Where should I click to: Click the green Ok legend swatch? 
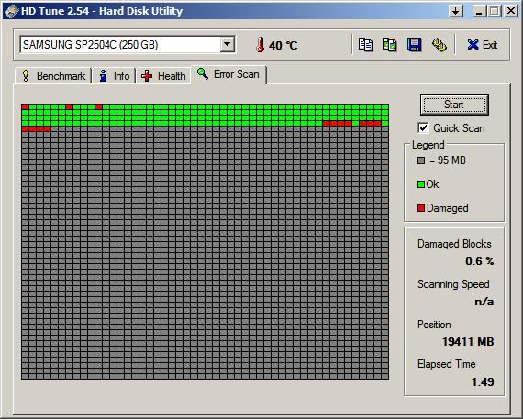tap(421, 184)
